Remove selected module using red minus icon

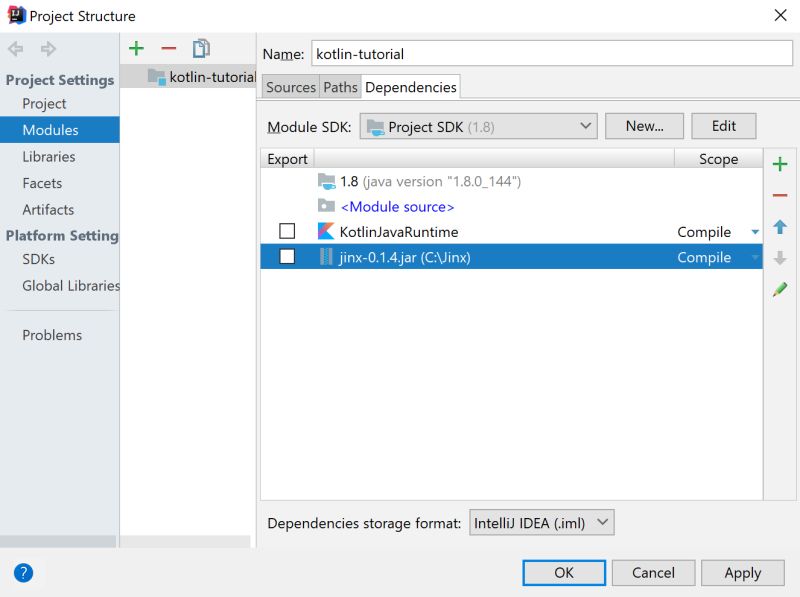[x=168, y=47]
